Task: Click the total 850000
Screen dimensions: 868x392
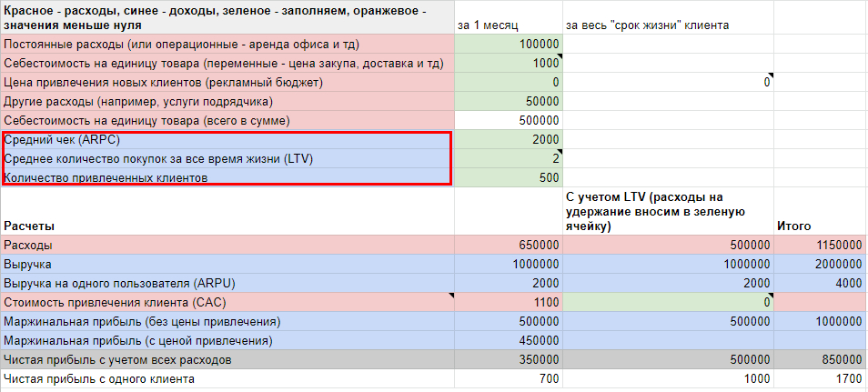Action: [819, 359]
